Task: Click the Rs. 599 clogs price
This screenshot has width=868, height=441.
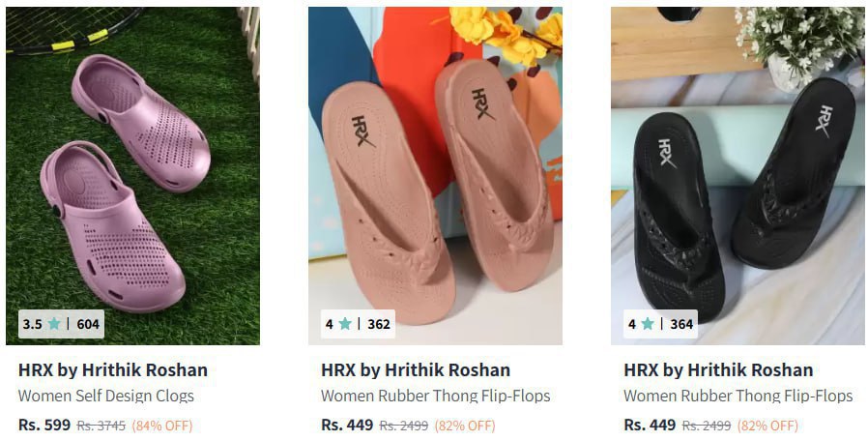Action: [44, 425]
